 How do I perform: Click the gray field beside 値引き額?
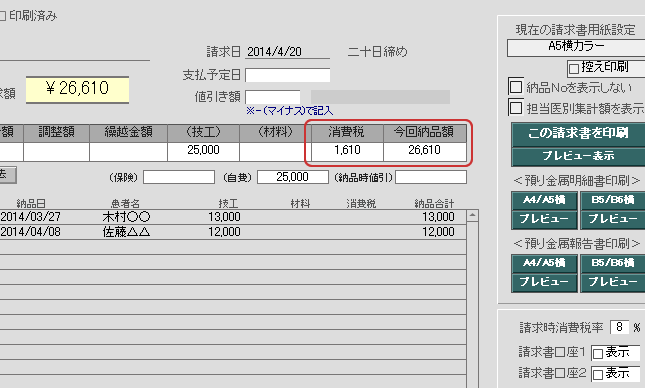(380, 97)
